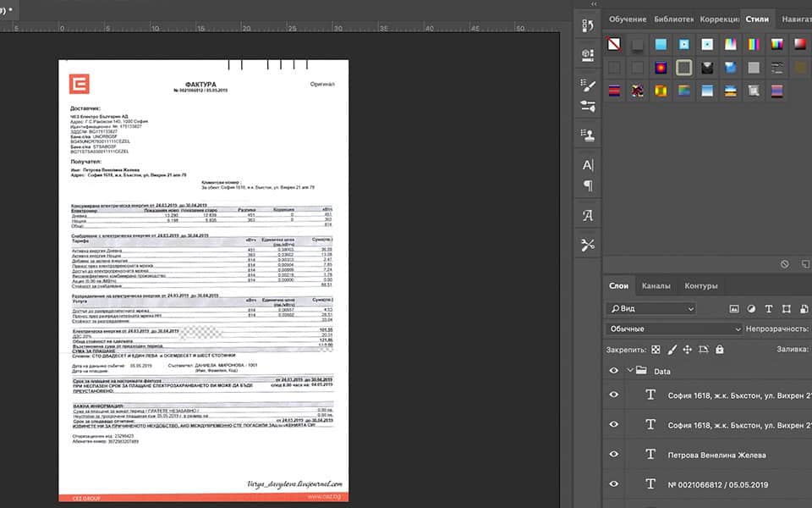
Task: Click the Заливка label
Action: pyautogui.click(x=793, y=349)
